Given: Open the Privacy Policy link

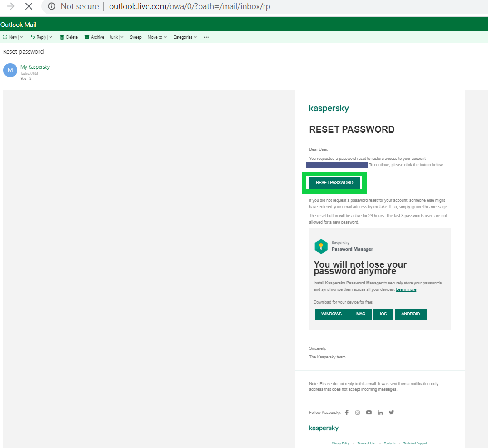Looking at the screenshot, I should pyautogui.click(x=340, y=443).
